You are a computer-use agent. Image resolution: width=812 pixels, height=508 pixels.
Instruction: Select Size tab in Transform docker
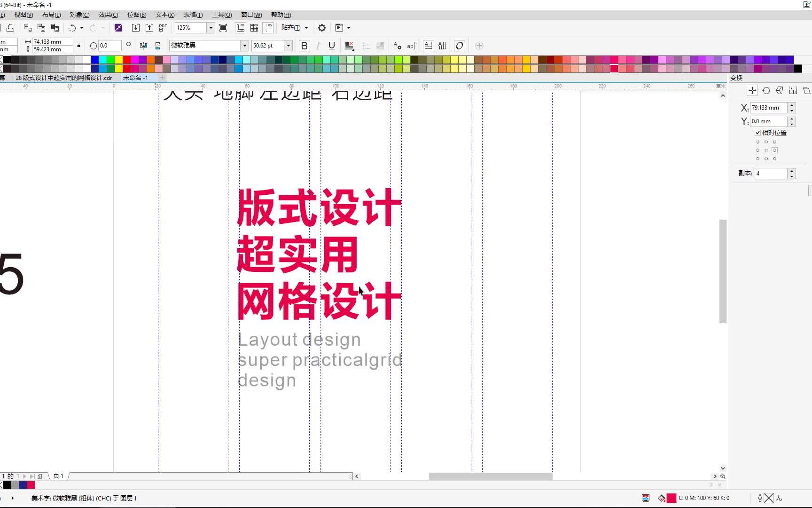pos(793,90)
